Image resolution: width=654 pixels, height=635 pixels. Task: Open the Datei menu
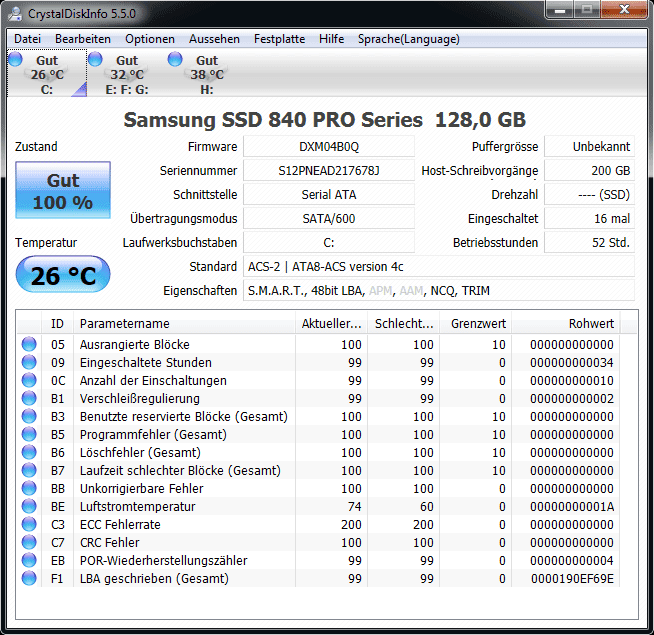click(28, 39)
